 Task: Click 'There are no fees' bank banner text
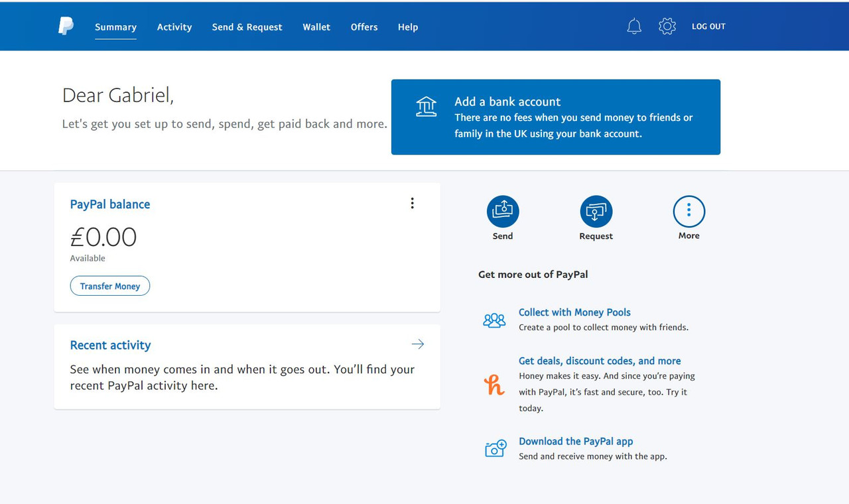[x=574, y=125]
